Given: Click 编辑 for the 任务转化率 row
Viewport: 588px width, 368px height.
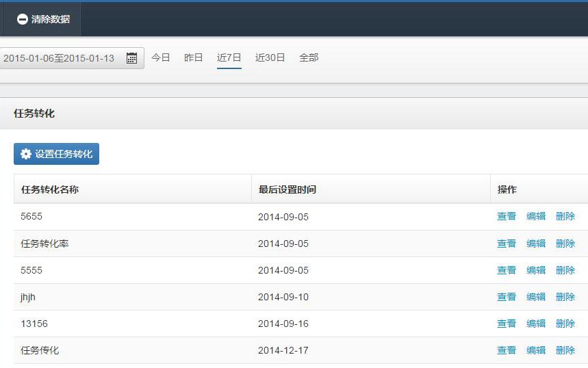Looking at the screenshot, I should pyautogui.click(x=536, y=244).
